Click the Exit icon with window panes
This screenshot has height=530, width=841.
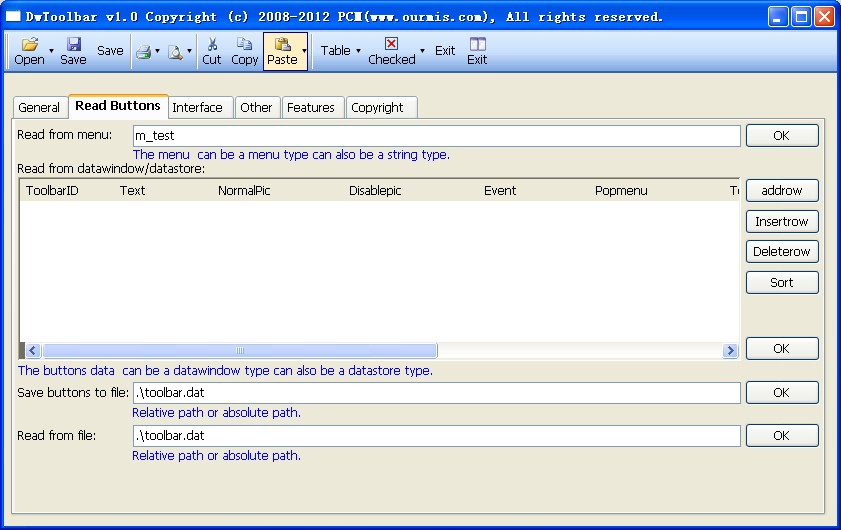(x=477, y=44)
